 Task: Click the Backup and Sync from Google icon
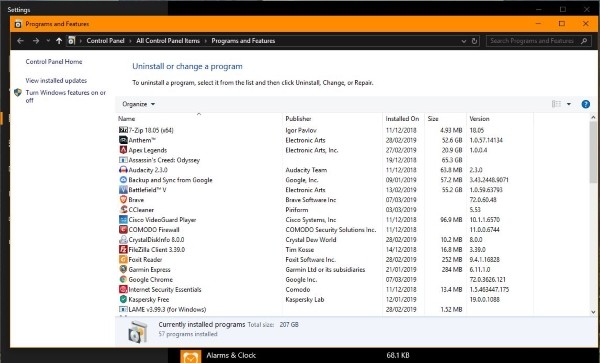[123, 180]
